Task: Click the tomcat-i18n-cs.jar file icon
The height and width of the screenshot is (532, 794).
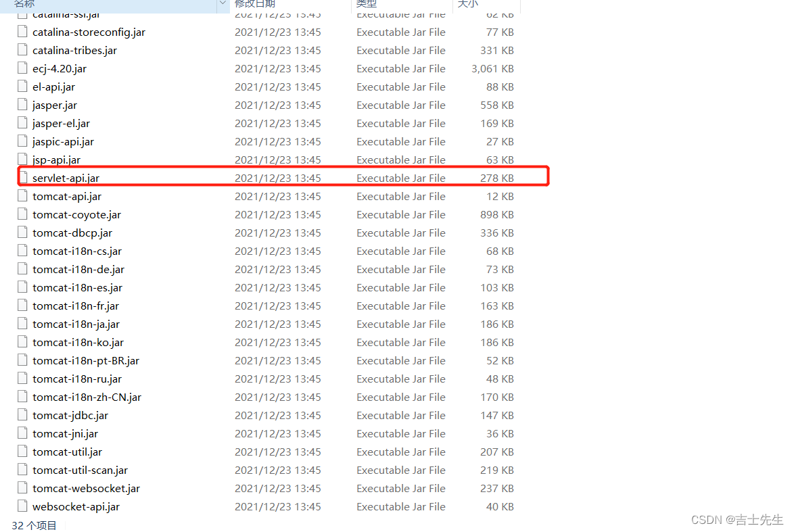Action: (x=22, y=251)
